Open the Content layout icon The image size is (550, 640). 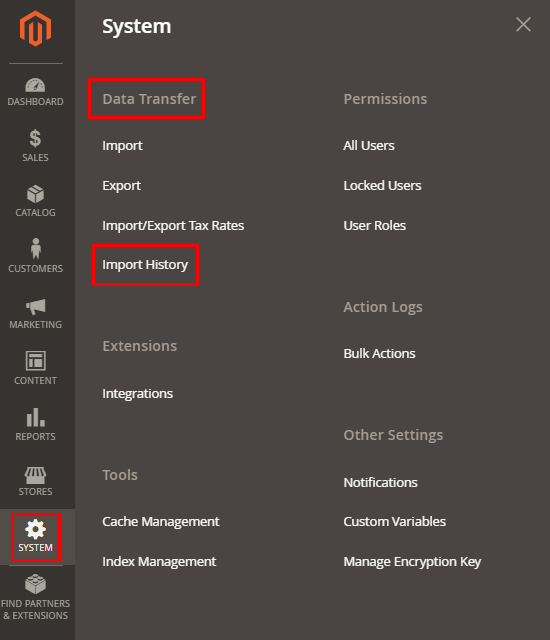point(35,361)
